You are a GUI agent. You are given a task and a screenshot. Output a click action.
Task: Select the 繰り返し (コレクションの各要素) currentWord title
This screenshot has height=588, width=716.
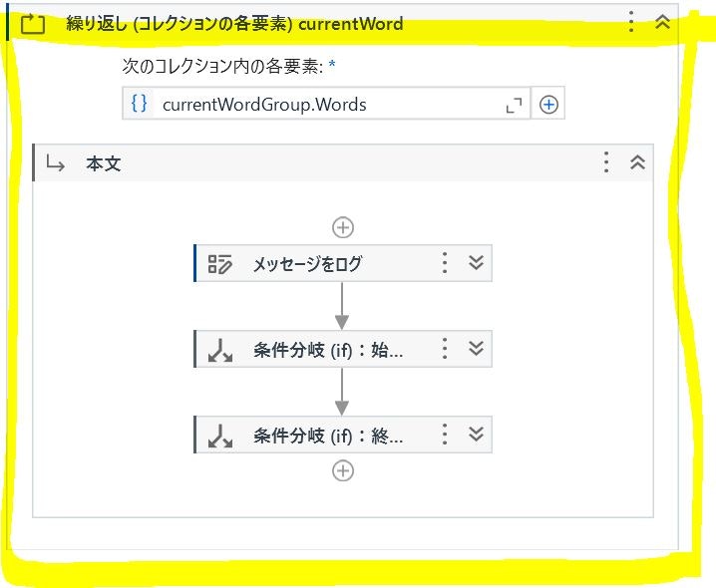pyautogui.click(x=234, y=23)
